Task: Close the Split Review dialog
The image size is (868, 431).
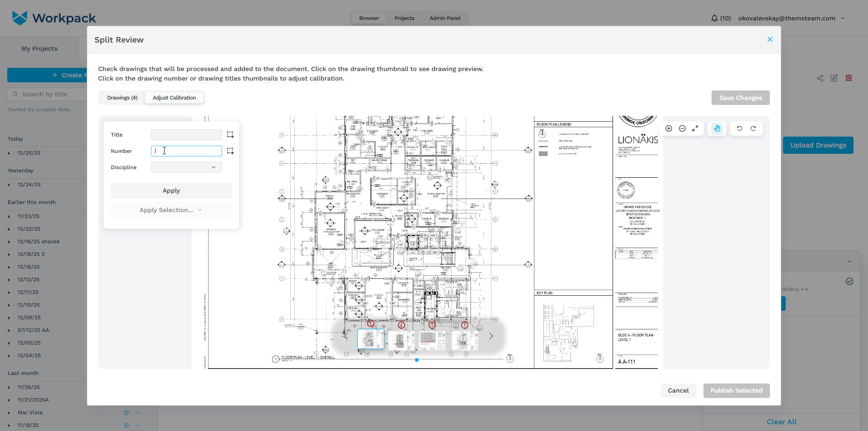Action: click(x=770, y=40)
